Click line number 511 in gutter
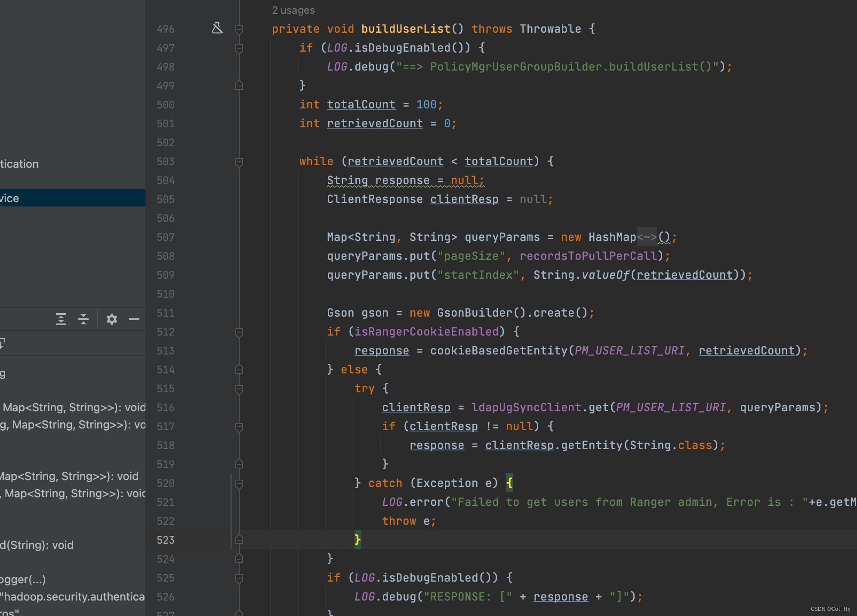The height and width of the screenshot is (616, 857). 166,313
